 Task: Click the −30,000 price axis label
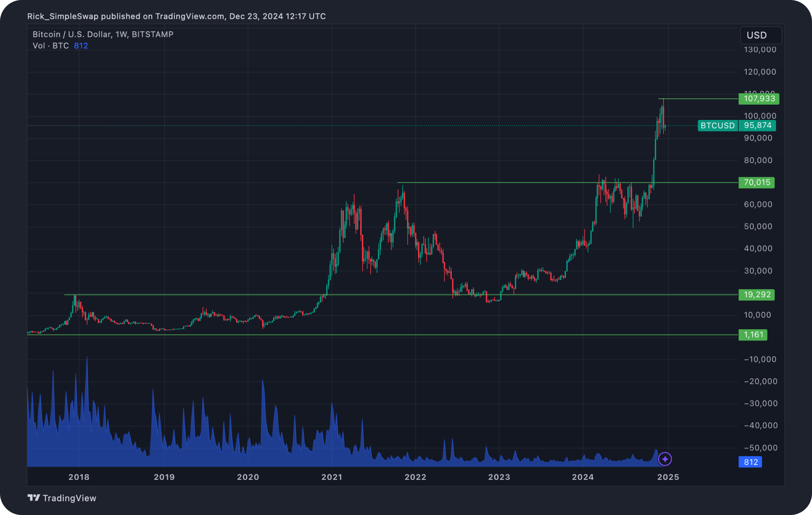pos(761,403)
